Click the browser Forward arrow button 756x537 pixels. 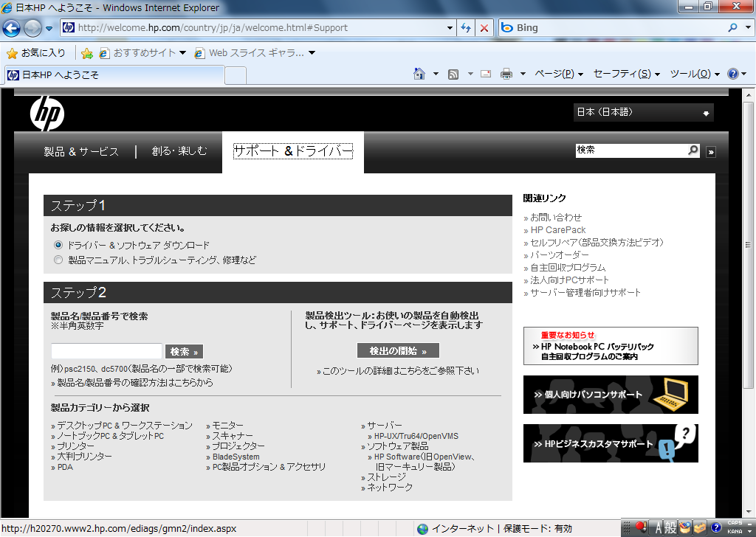click(x=32, y=28)
